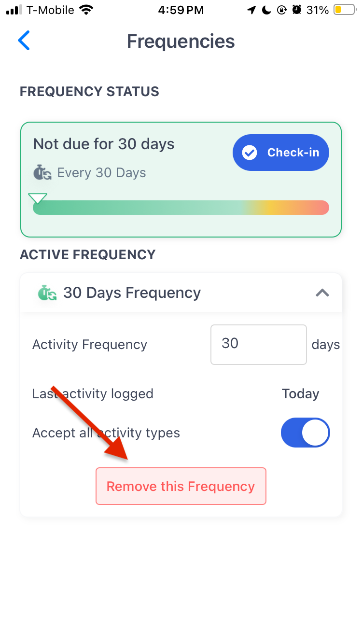Tap the checkmark icon in the Check-in button
This screenshot has height=644, width=362.
[249, 153]
